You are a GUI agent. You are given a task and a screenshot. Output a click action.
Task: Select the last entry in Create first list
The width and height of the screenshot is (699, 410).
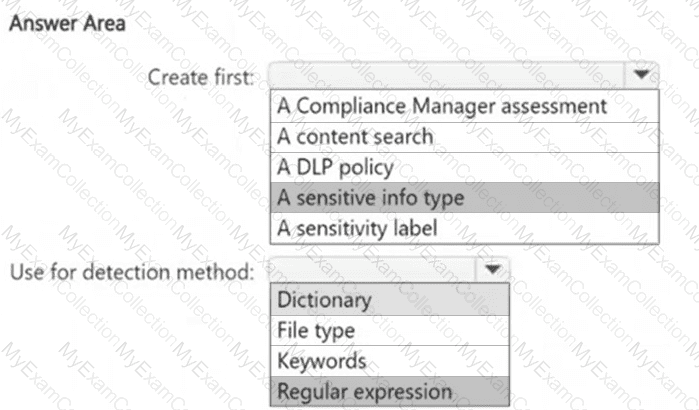(358, 228)
